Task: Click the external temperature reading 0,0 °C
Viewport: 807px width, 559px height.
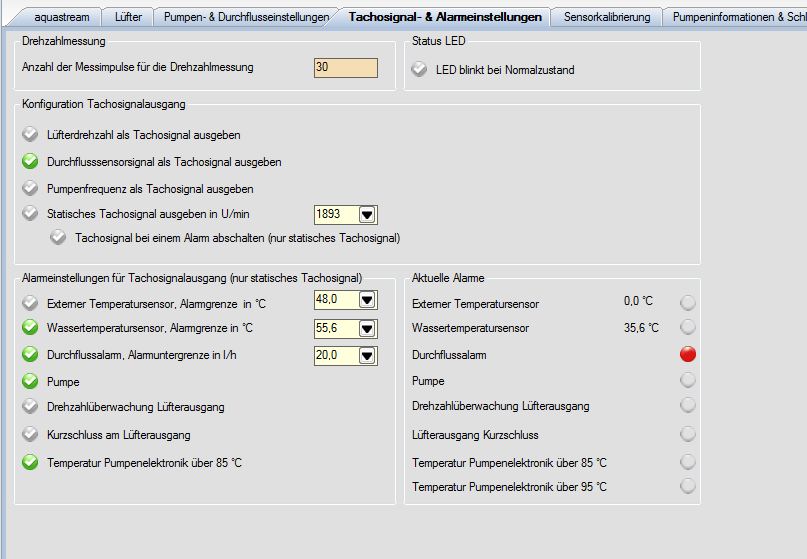Action: tap(638, 301)
